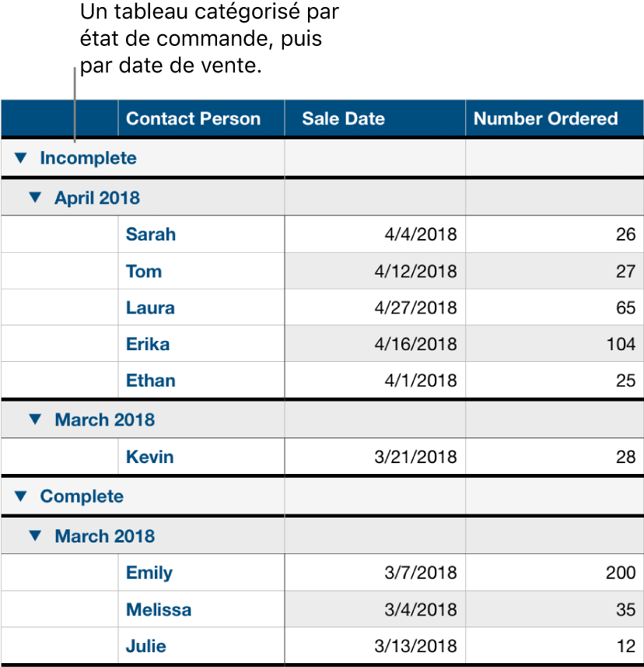Click the Sarah contact link
The height and width of the screenshot is (667, 644).
click(x=150, y=234)
